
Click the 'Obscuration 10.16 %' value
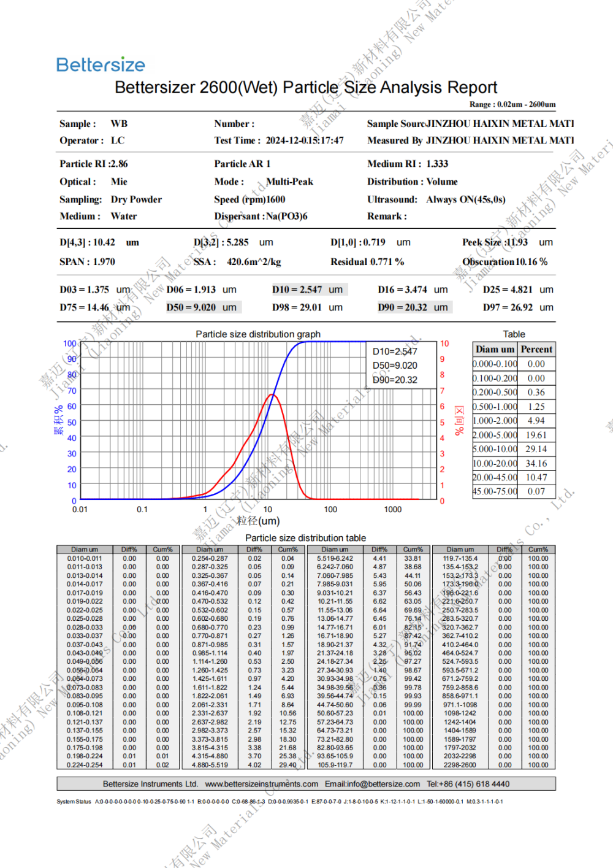tap(505, 262)
